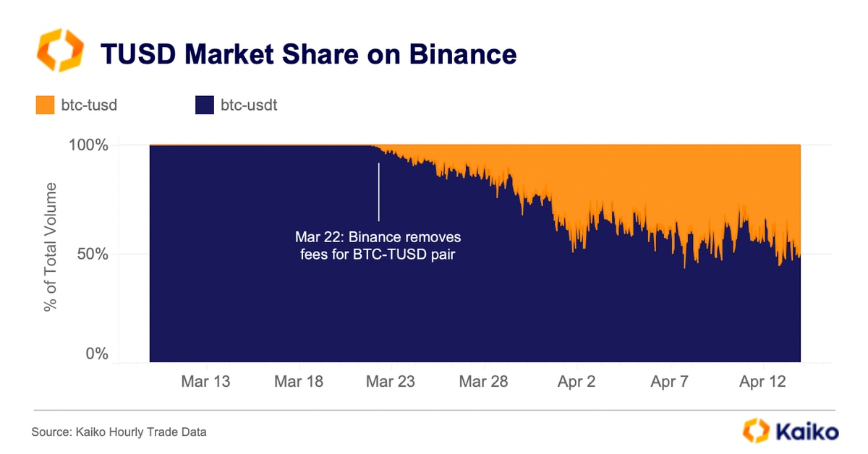Image resolution: width=868 pixels, height=454 pixels.
Task: Click the TUSD Market Share on Binance title
Action: tap(307, 53)
